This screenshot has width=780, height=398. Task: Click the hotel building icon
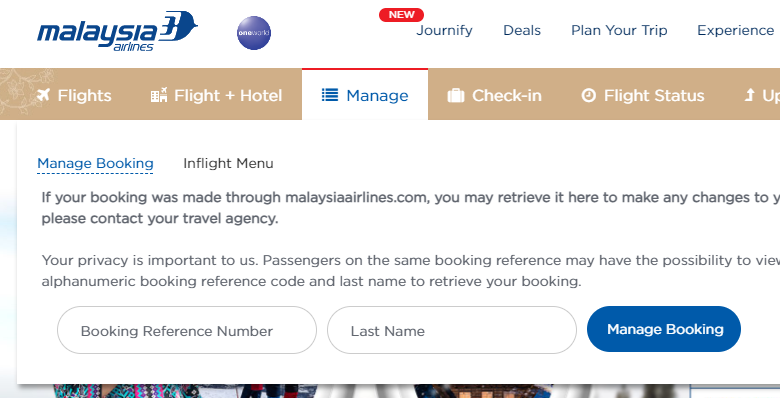(159, 95)
